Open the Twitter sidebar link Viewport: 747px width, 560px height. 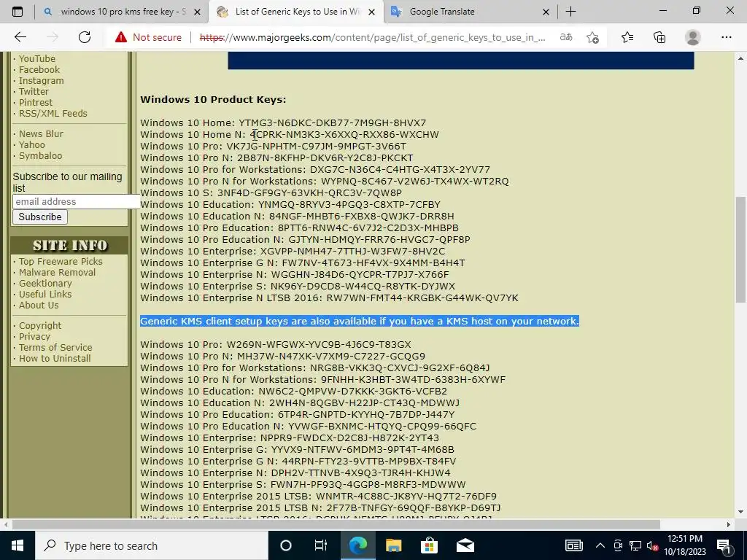coord(34,91)
